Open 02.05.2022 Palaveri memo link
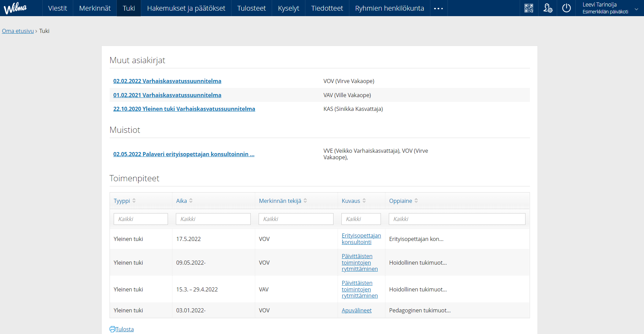 [x=184, y=154]
